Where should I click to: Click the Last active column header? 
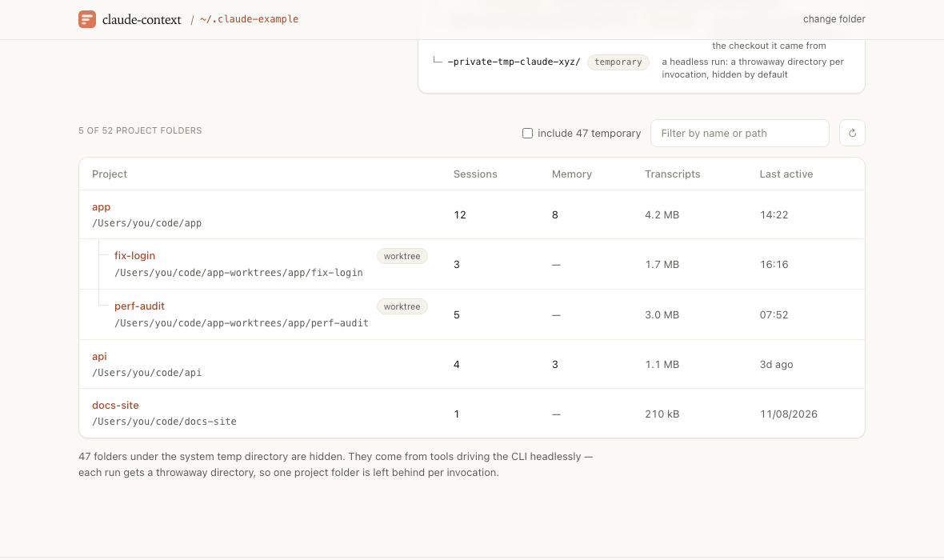click(786, 174)
